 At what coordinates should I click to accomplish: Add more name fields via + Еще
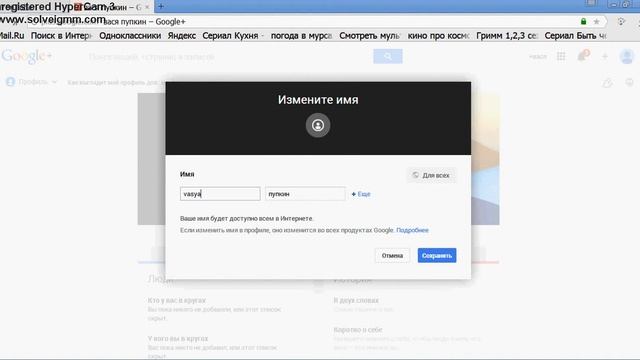coord(361,194)
